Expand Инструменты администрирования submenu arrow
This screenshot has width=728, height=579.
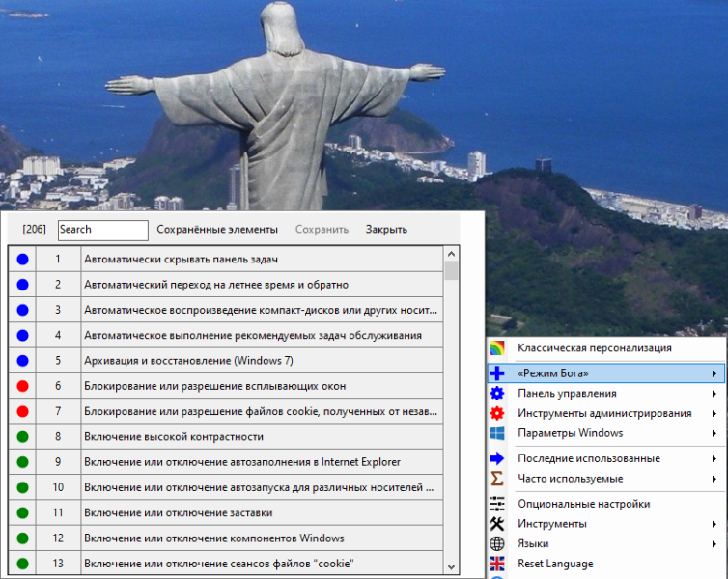coord(714,413)
